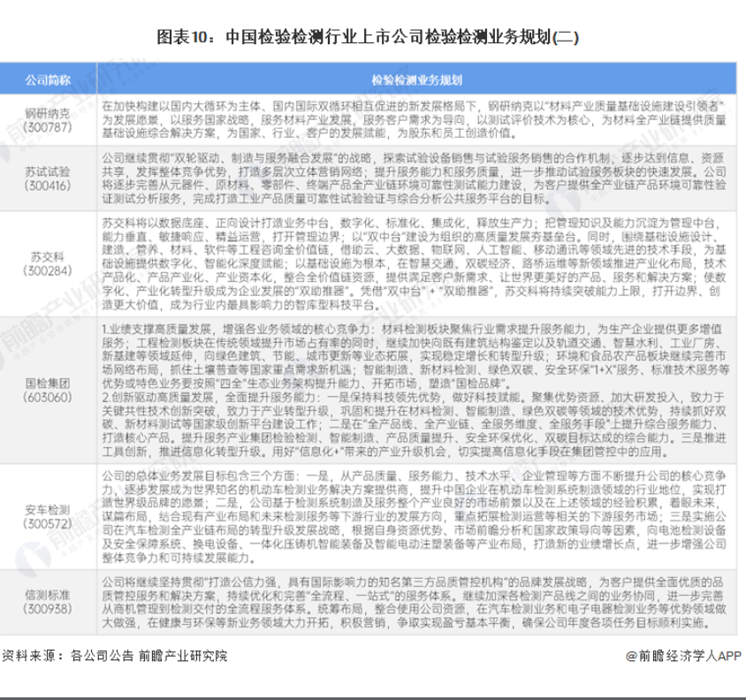Click the chart title '图表10：中国检验检测行业上市公司检验检测业务规划(二)'
The width and height of the screenshot is (746, 700).
tap(368, 36)
